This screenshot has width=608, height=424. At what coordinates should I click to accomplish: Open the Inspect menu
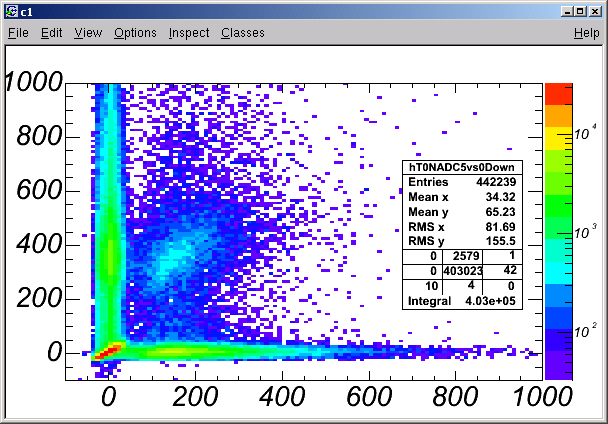(x=189, y=33)
